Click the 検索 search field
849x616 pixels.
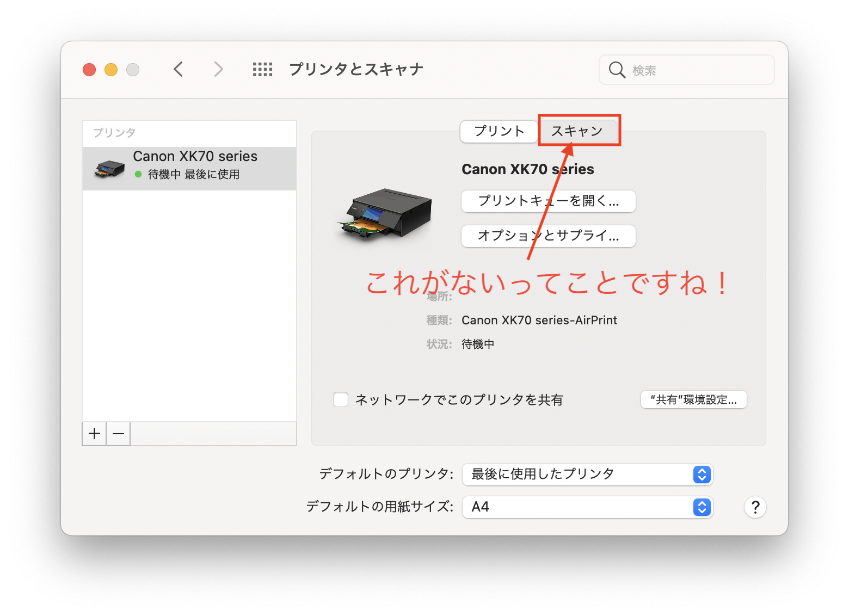(x=687, y=70)
